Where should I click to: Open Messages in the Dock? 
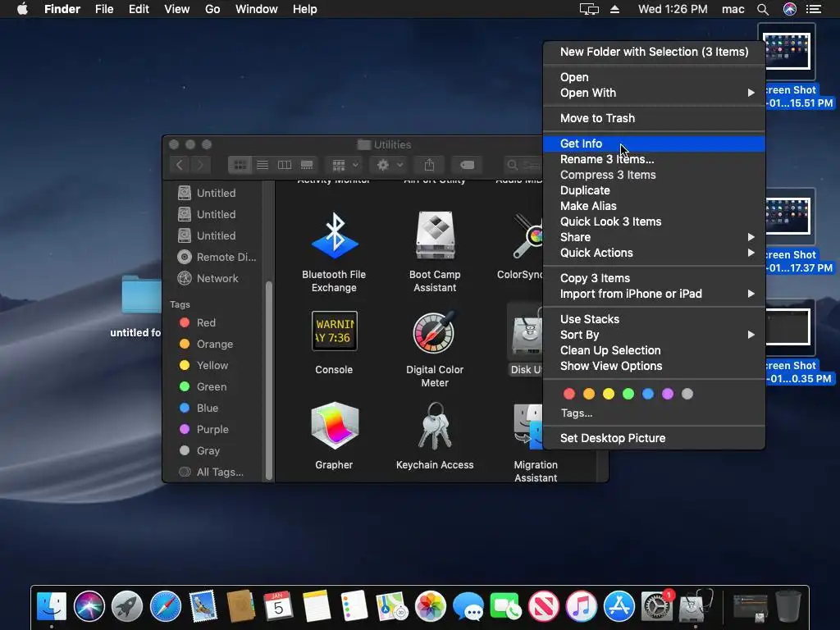click(468, 608)
